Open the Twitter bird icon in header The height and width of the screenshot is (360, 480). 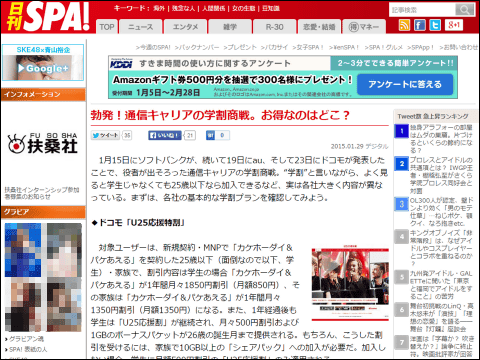[435, 25]
